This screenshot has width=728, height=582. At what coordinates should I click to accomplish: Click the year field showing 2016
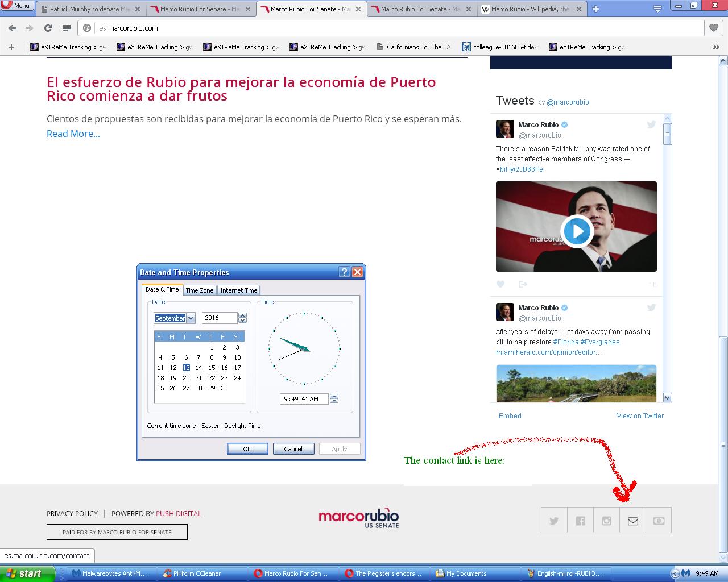point(220,318)
